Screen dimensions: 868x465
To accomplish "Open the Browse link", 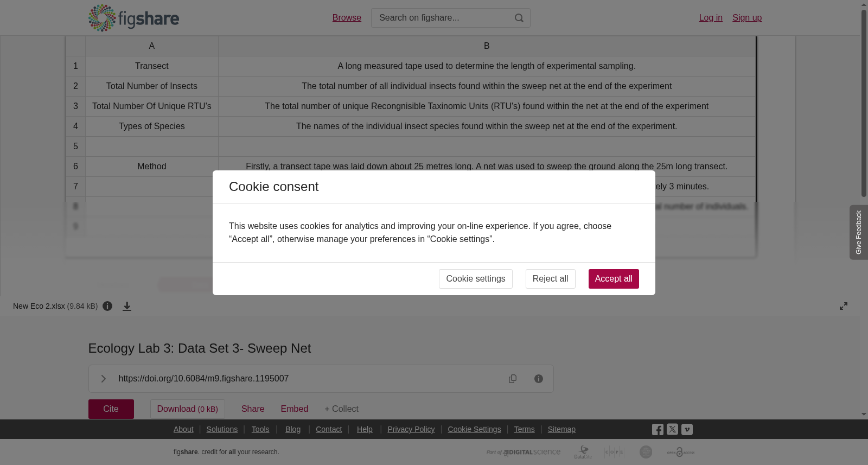I will pyautogui.click(x=347, y=18).
